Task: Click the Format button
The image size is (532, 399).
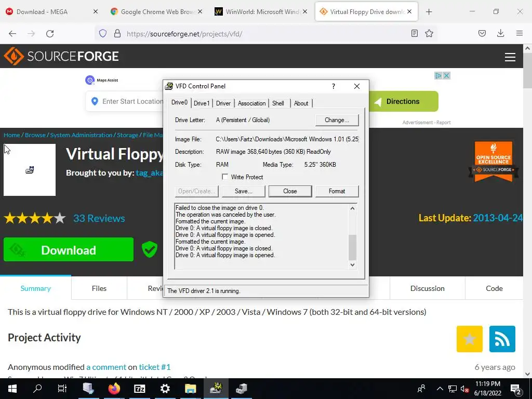Action: pos(337,191)
